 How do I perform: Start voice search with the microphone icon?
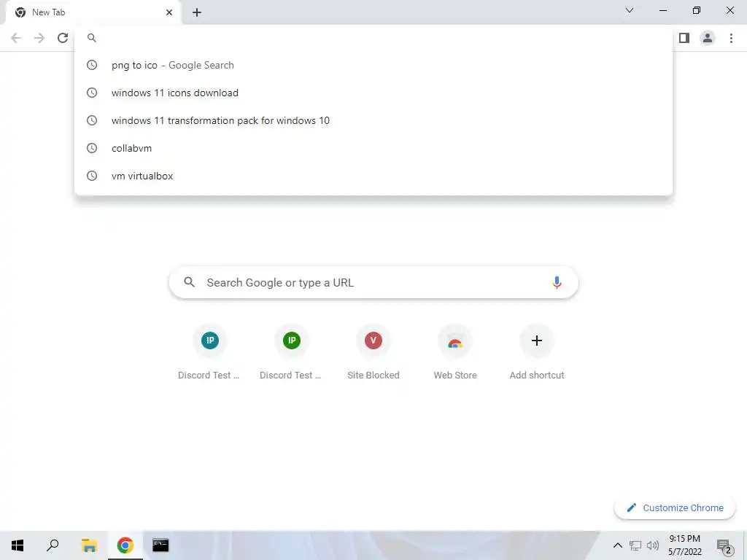[x=557, y=282]
